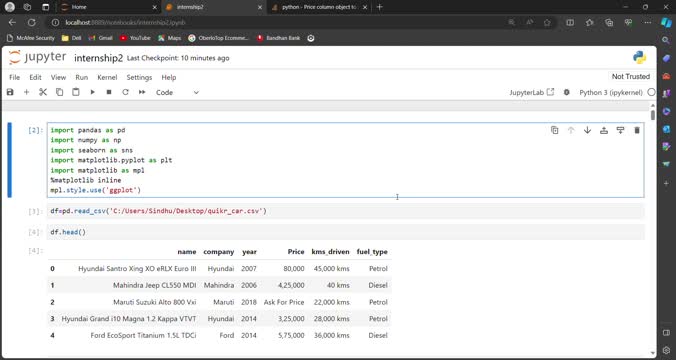676x360 pixels.
Task: Open the Kernel menu
Action: [x=107, y=78]
